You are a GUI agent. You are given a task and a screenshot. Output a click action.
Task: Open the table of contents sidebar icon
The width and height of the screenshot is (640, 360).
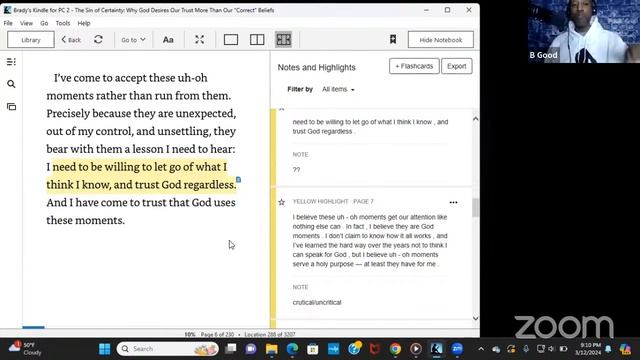11,62
